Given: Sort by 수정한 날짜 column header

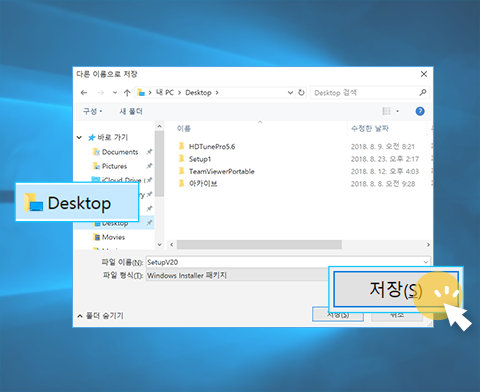Looking at the screenshot, I should tap(370, 128).
